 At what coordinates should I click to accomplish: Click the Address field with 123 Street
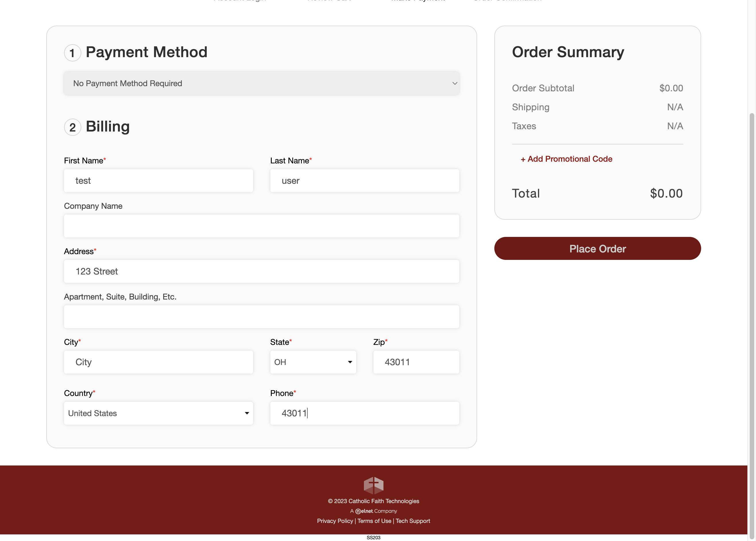pyautogui.click(x=262, y=271)
